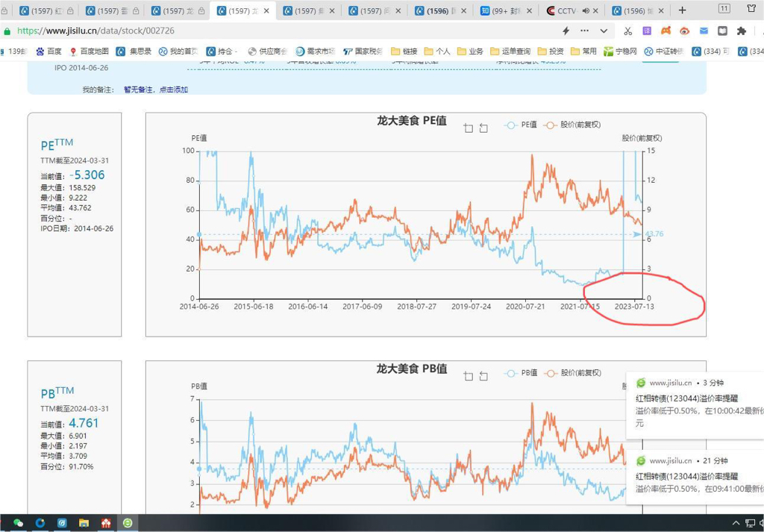Mute the CCTV tab speaker icon
The height and width of the screenshot is (532, 764).
coord(586,10)
